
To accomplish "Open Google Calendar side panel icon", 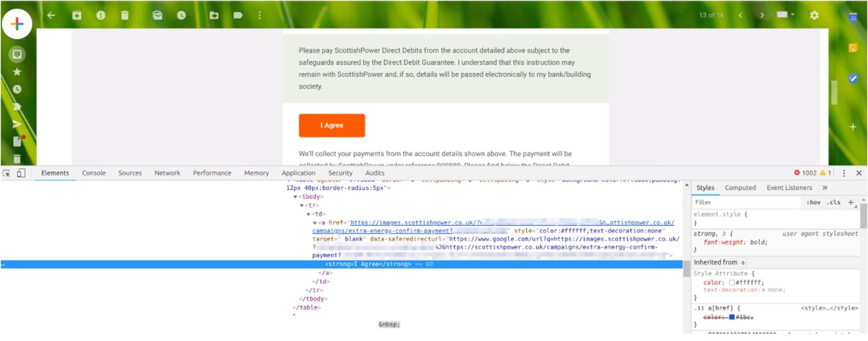I will tap(853, 17).
